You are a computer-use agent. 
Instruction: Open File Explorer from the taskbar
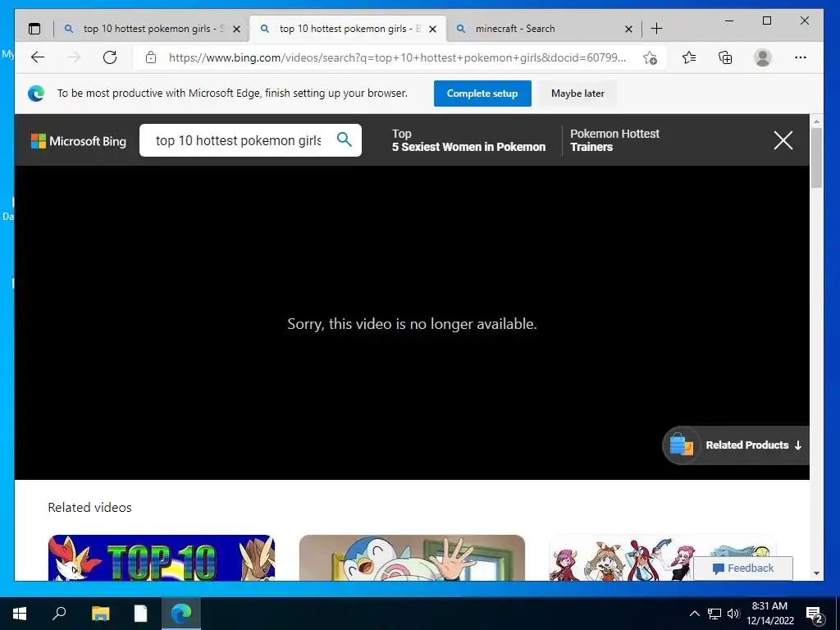pos(100,614)
